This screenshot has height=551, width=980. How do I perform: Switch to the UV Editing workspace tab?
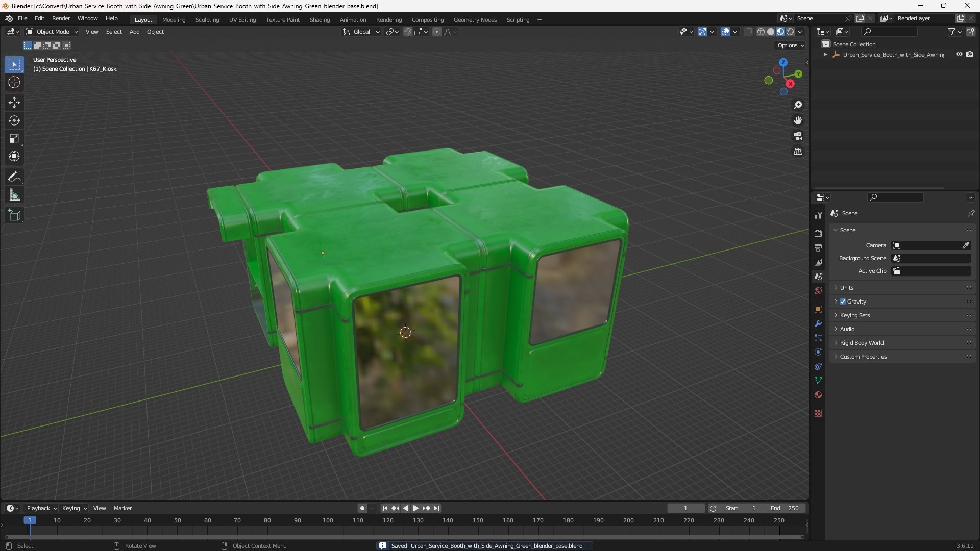click(x=242, y=20)
